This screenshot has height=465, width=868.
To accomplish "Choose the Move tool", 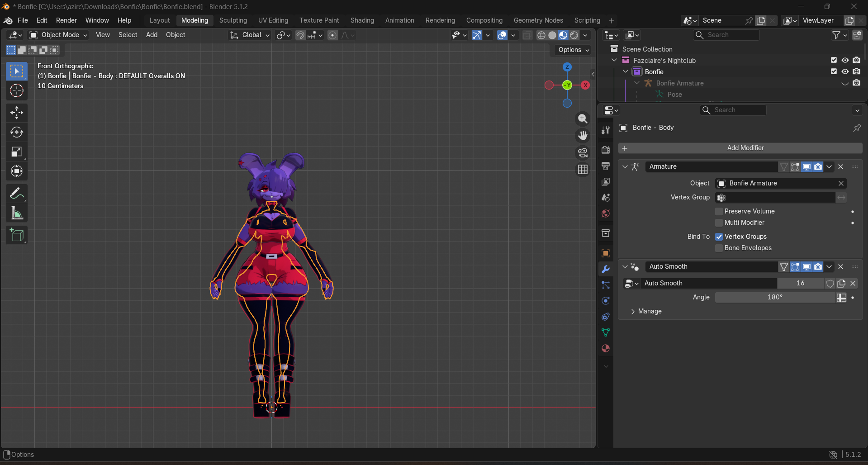I will tap(17, 113).
